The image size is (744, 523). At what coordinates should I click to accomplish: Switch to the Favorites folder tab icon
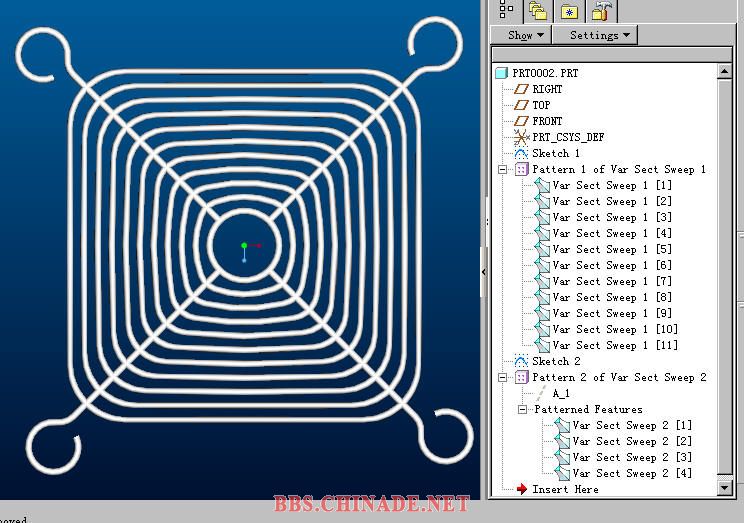pos(569,10)
